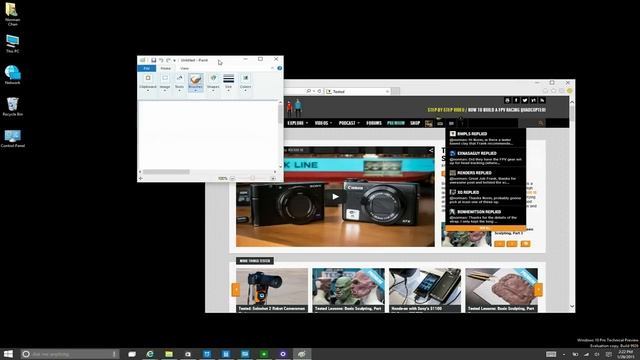The image size is (640, 360).
Task: Open the first reply notification in dropdown
Action: coord(485,138)
